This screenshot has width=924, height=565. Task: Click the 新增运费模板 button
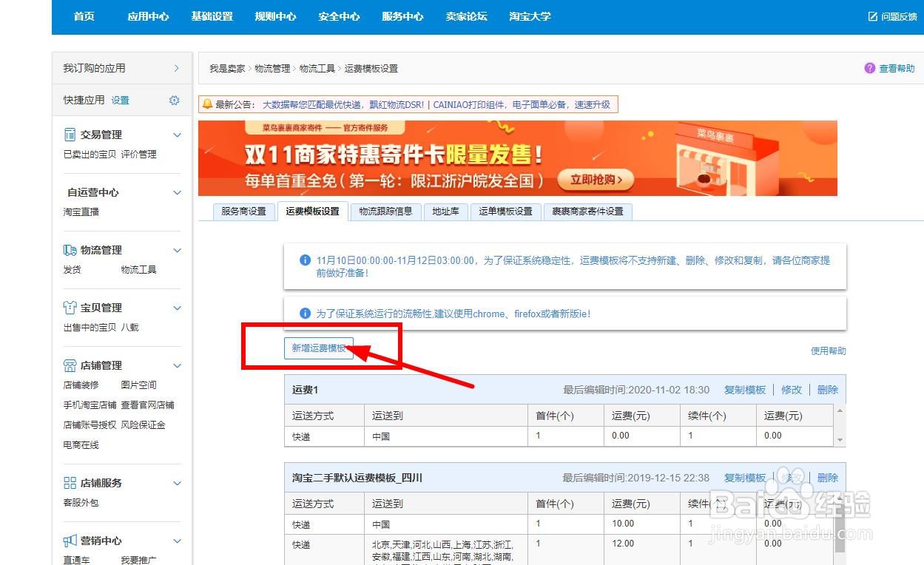(x=319, y=348)
